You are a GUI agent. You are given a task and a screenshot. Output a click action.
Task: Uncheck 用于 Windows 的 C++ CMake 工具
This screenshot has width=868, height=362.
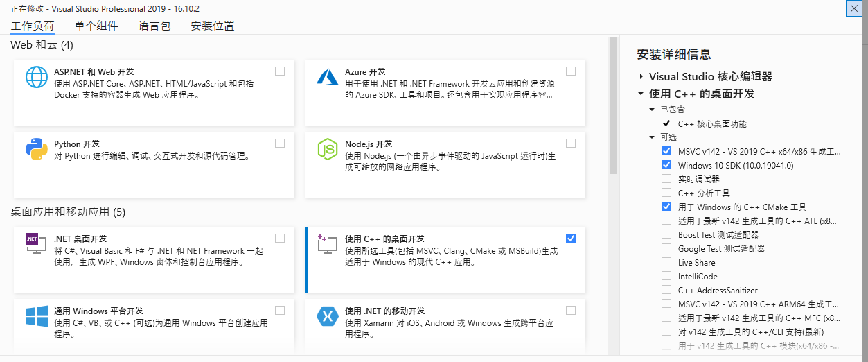coord(666,207)
